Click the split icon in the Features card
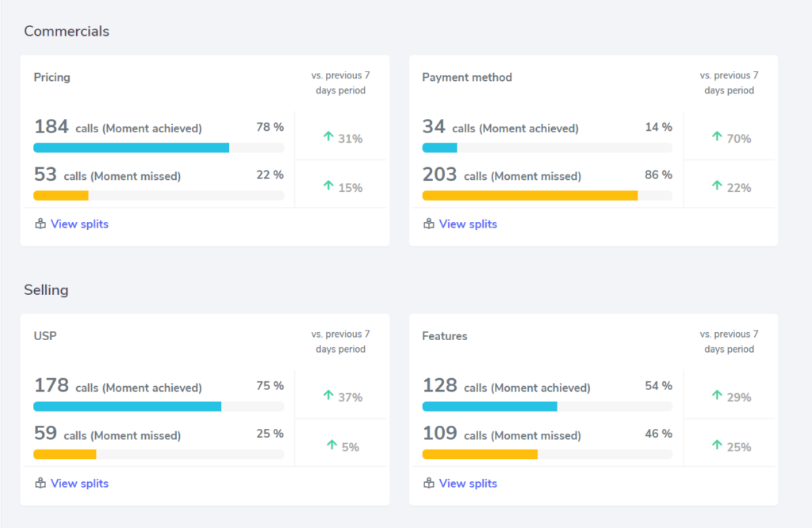 point(428,483)
